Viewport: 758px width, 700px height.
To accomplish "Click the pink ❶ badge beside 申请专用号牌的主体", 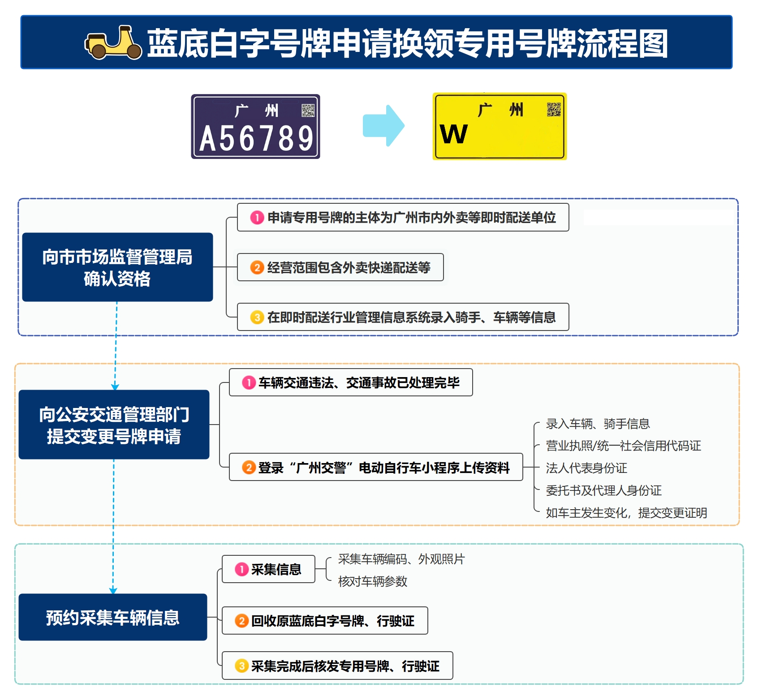I will [x=256, y=218].
